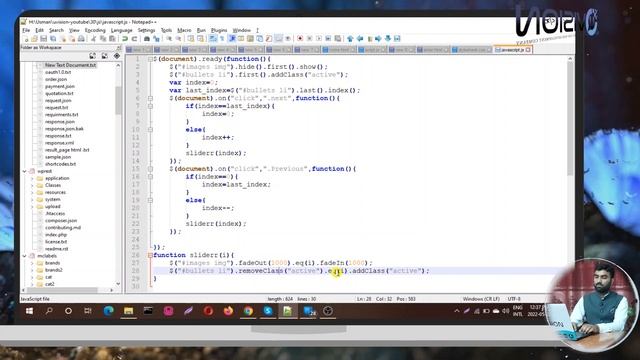Open Google Chrome from the taskbar
The height and width of the screenshot is (360, 640).
(x=248, y=311)
